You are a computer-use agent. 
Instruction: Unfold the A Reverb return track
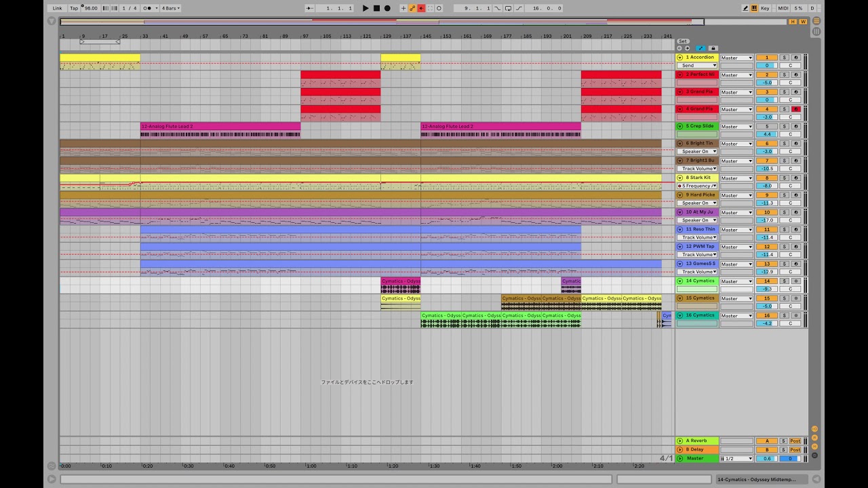680,441
